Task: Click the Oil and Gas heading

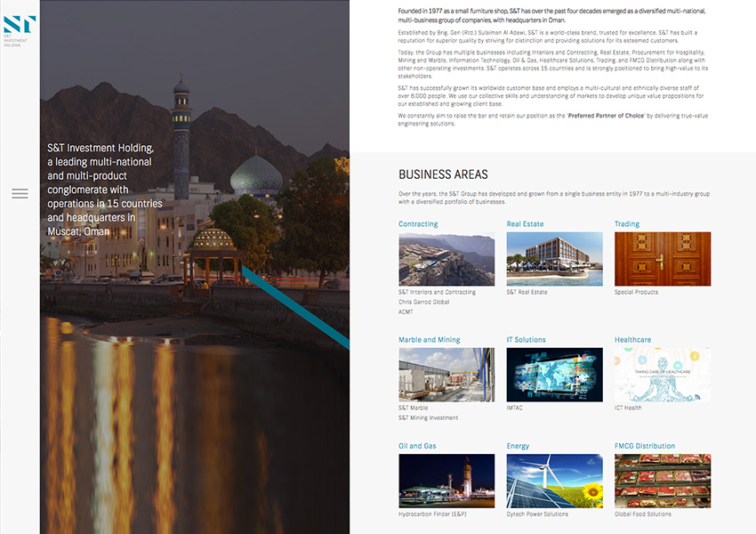Action: 417,446
